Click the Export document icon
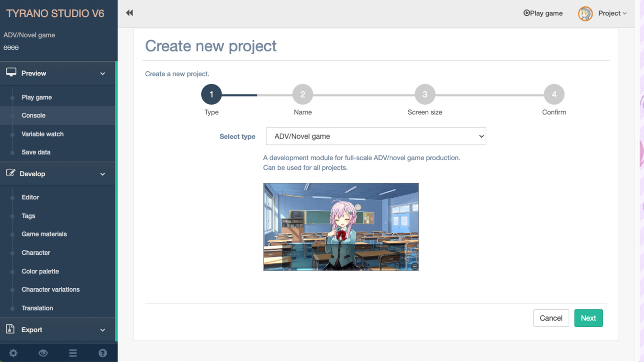Screen dimensions: 644x362 [x=10, y=329]
